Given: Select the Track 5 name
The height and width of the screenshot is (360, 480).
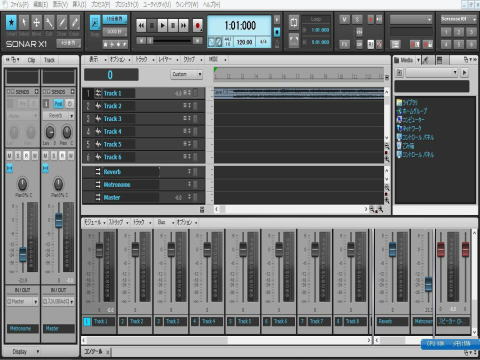Looking at the screenshot, I should coord(112,144).
